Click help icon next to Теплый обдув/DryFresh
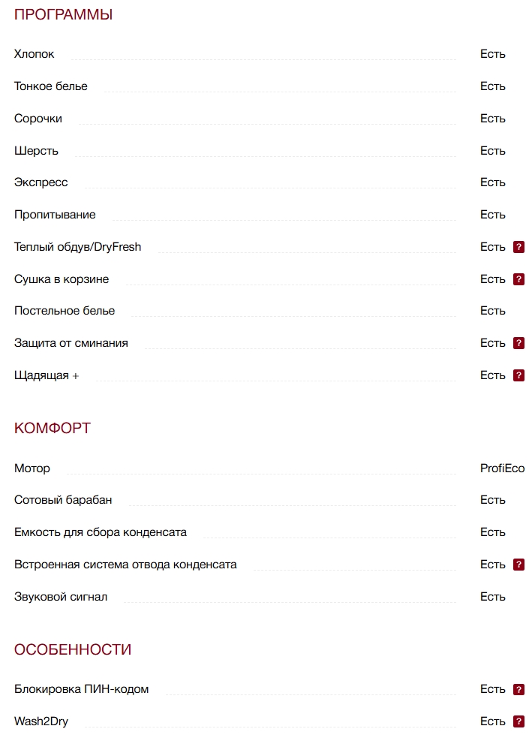532x756 pixels. tap(518, 247)
